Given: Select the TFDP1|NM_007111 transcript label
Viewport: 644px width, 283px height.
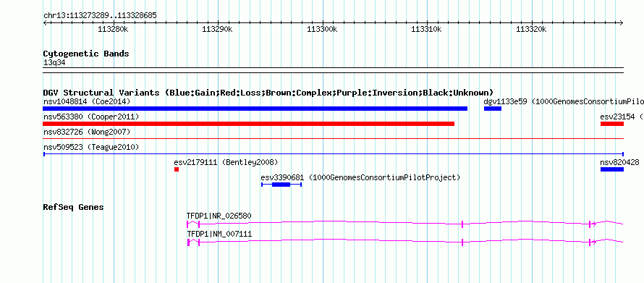Looking at the screenshot, I should (219, 234).
